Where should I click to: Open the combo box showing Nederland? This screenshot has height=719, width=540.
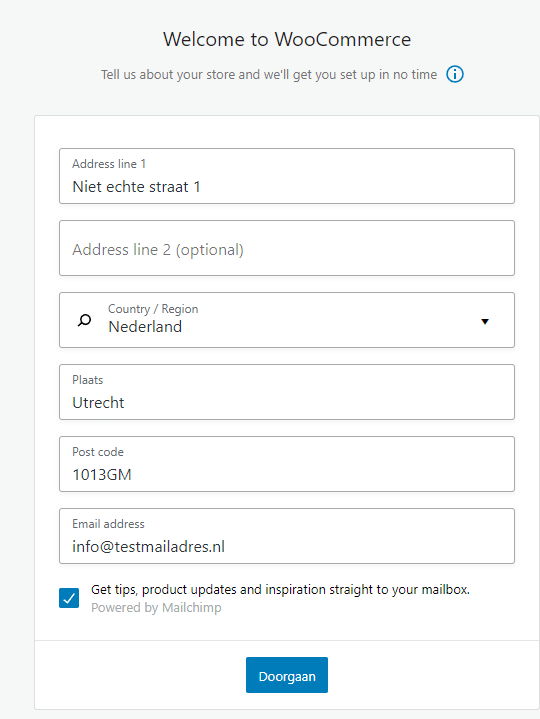click(x=287, y=320)
